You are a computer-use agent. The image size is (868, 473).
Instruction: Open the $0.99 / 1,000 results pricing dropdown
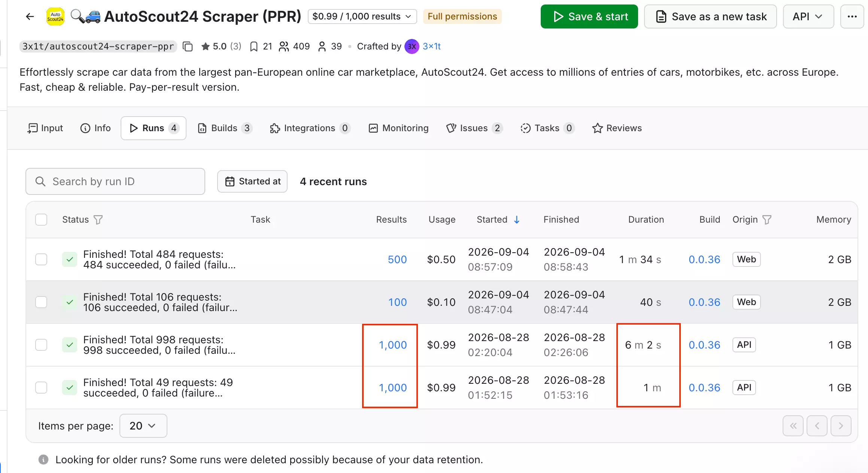(x=362, y=16)
